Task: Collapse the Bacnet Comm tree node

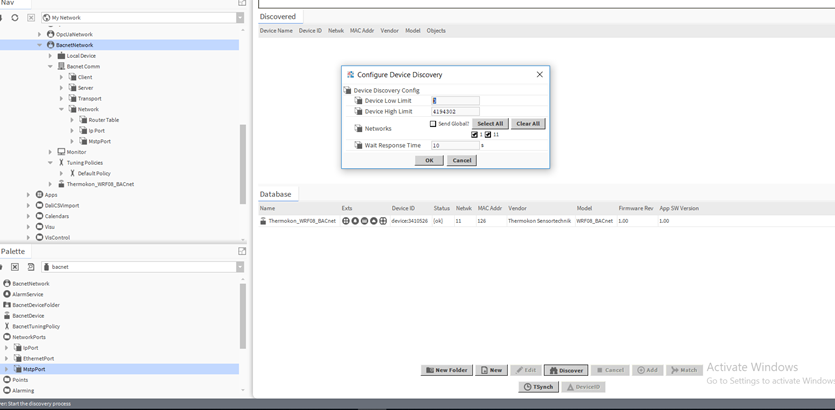Action: click(51, 67)
